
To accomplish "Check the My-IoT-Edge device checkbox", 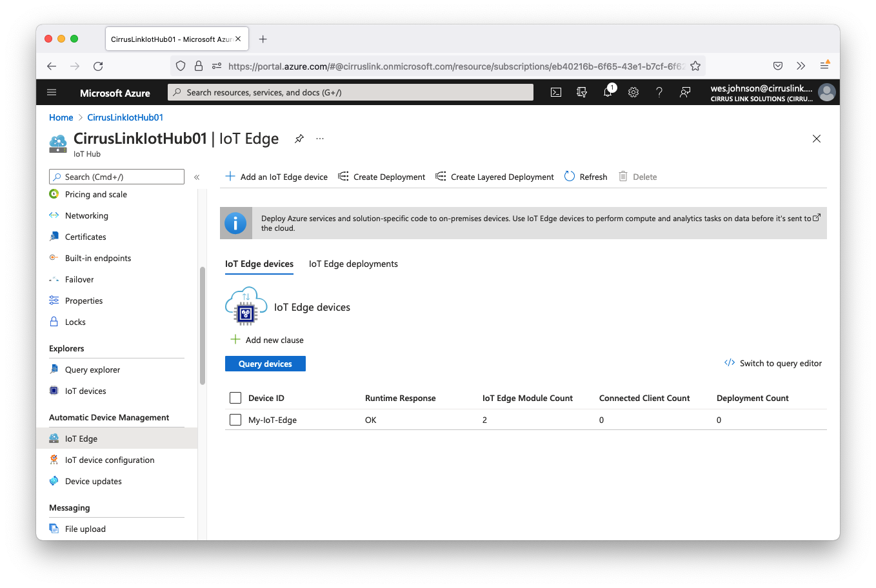I will (x=235, y=420).
